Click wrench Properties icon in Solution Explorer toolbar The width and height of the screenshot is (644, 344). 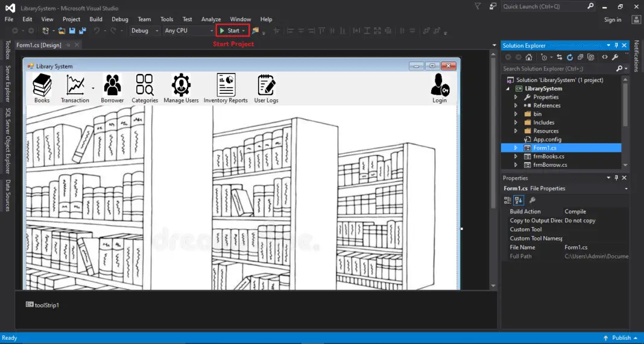point(615,57)
